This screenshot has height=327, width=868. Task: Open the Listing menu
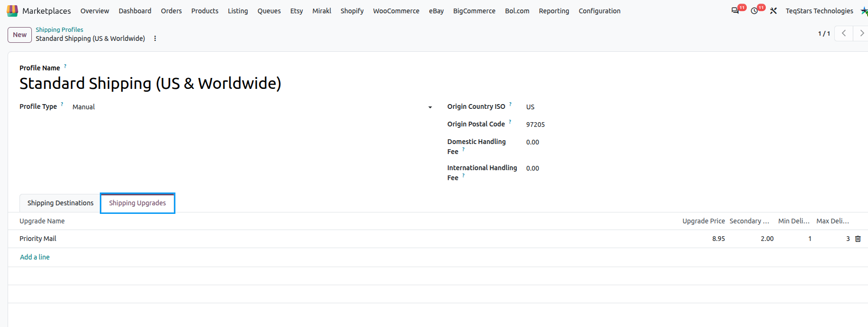(238, 11)
